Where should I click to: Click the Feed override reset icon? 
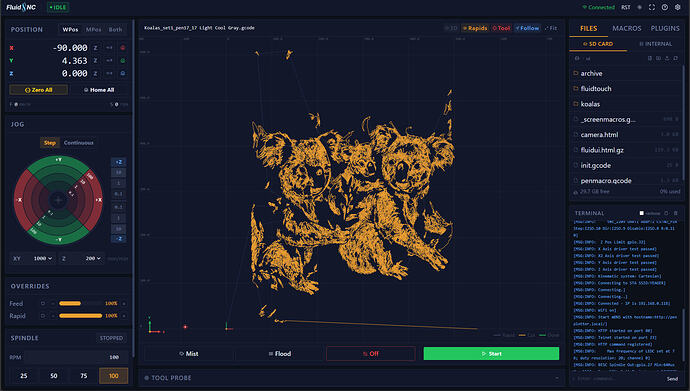coord(43,303)
